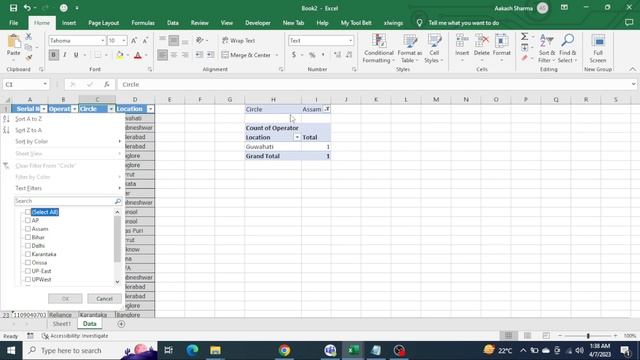Click the zoom slider handle
The width and height of the screenshot is (640, 360).
(588, 336)
